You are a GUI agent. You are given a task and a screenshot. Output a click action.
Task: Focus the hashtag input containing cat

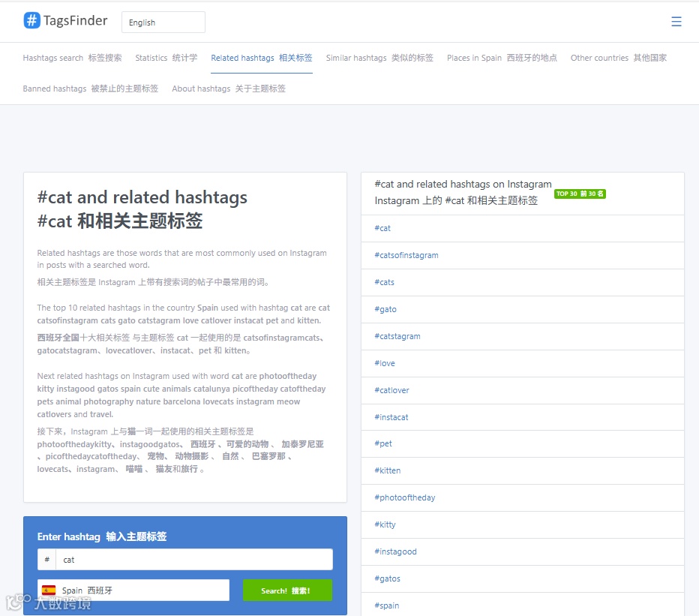coord(194,559)
